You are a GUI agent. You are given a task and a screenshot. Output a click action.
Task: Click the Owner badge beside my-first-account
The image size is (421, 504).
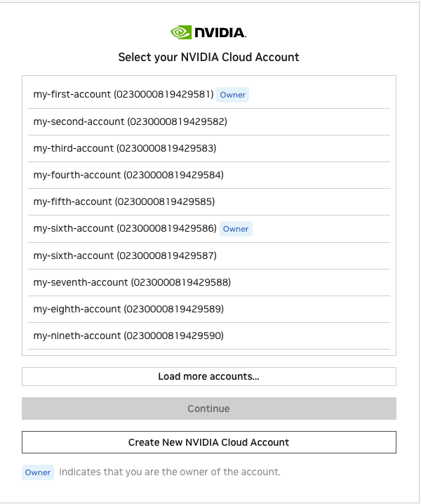point(233,95)
